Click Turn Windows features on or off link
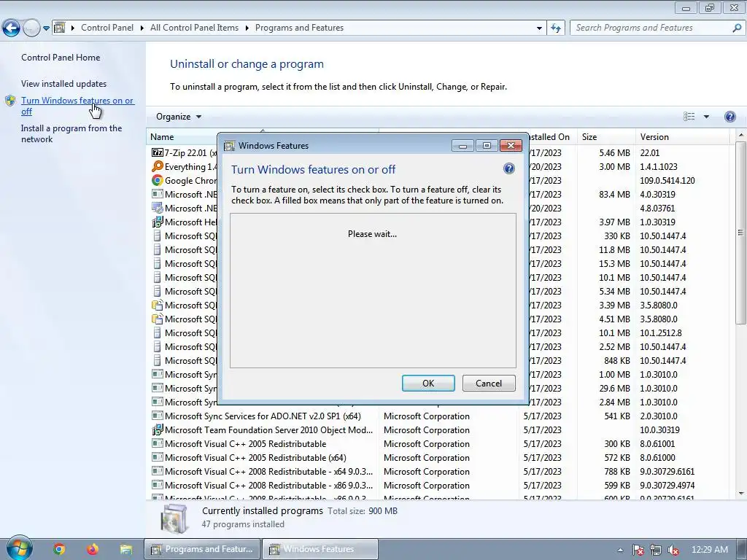 click(x=77, y=106)
